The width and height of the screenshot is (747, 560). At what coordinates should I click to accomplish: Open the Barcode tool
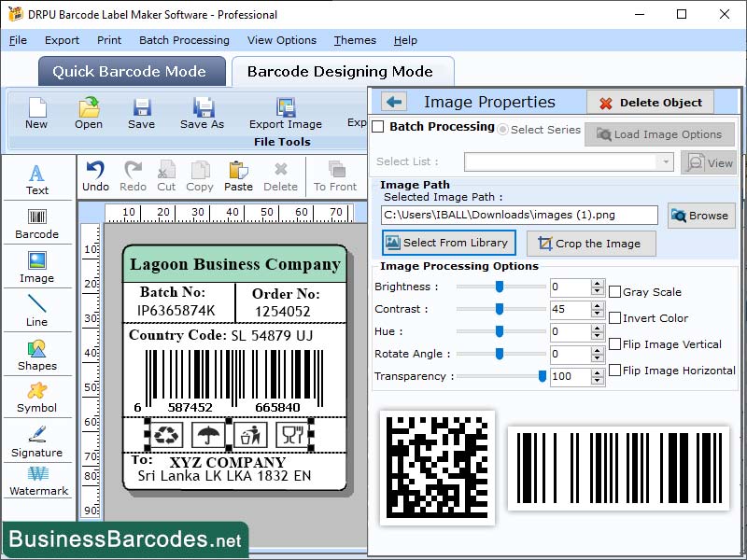point(37,224)
